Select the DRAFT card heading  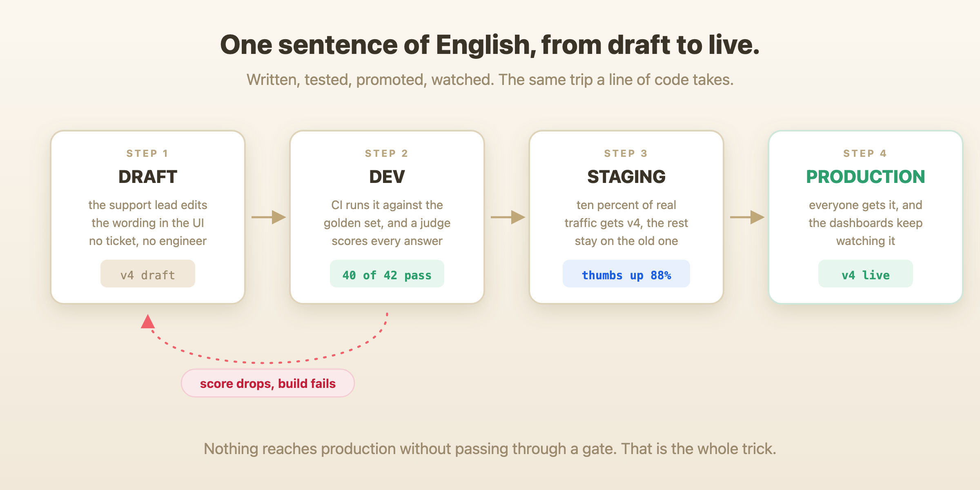148,177
